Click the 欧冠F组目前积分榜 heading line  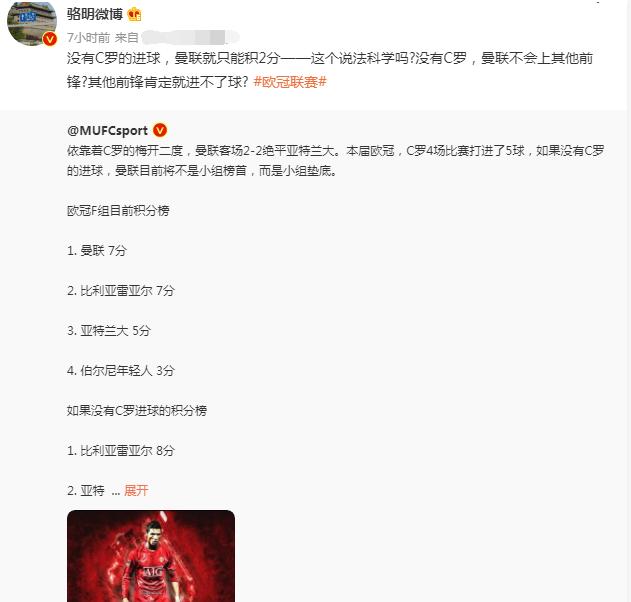(x=118, y=210)
